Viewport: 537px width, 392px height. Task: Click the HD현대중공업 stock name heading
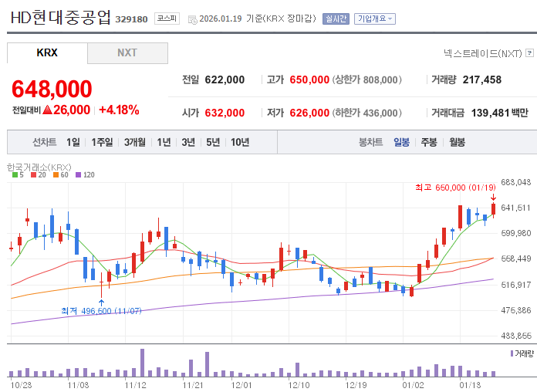point(61,17)
